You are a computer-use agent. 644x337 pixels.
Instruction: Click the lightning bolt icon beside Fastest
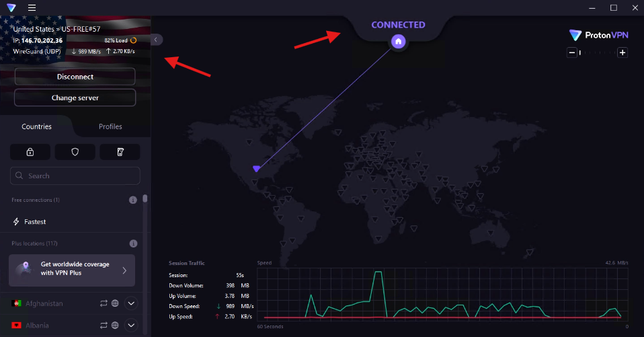point(16,221)
